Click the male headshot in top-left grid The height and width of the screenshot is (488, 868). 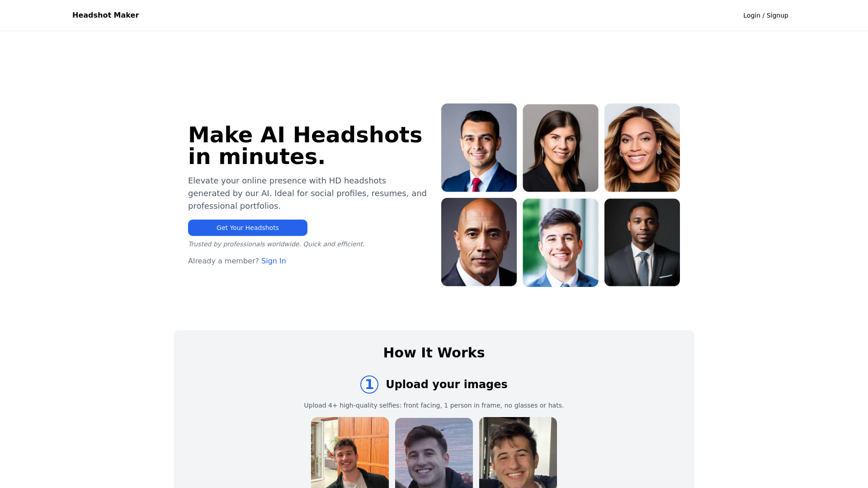pyautogui.click(x=479, y=147)
